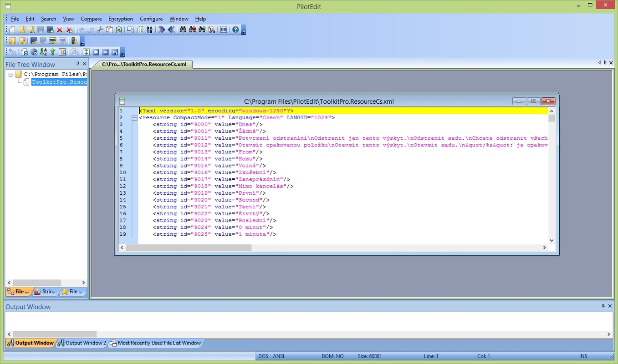This screenshot has height=364, width=618.
Task: Click the Copy icon in the toolbar
Action: click(110, 30)
